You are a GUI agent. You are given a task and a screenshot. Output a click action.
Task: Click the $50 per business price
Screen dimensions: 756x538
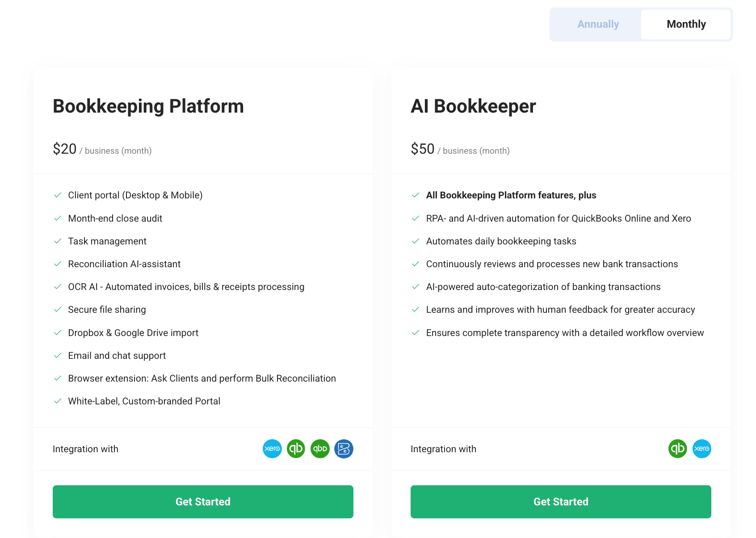[x=460, y=149]
